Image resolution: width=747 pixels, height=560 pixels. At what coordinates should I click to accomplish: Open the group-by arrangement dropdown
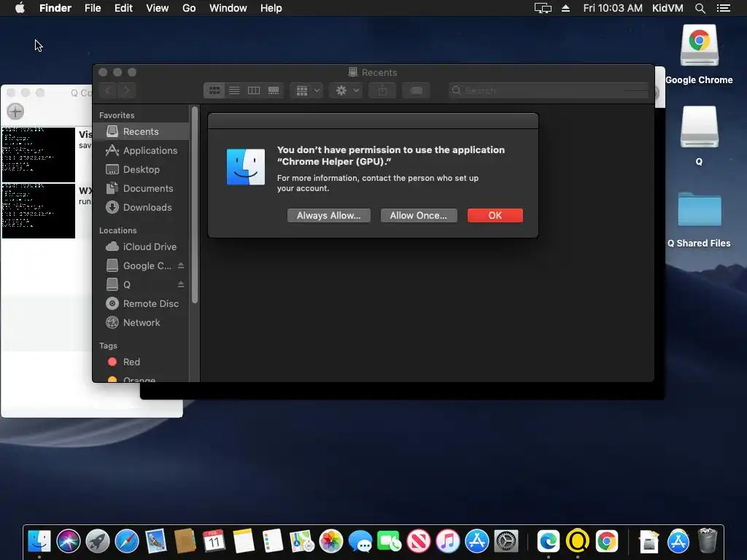coord(307,90)
